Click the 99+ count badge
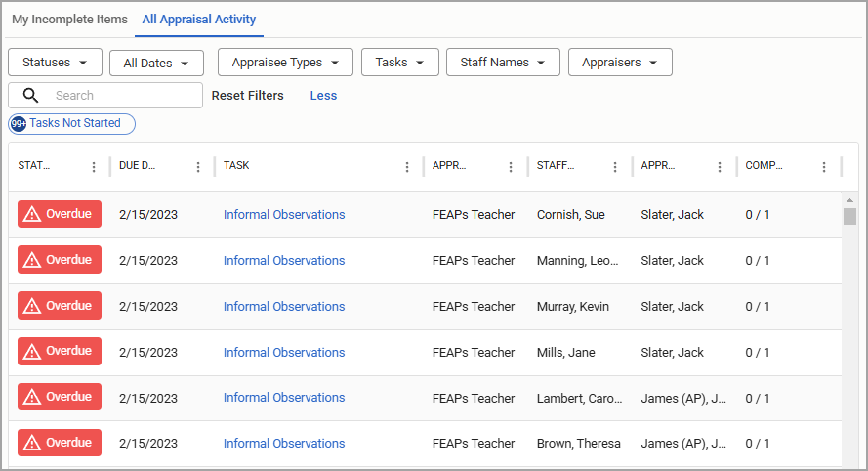The width and height of the screenshot is (868, 471). (x=19, y=123)
